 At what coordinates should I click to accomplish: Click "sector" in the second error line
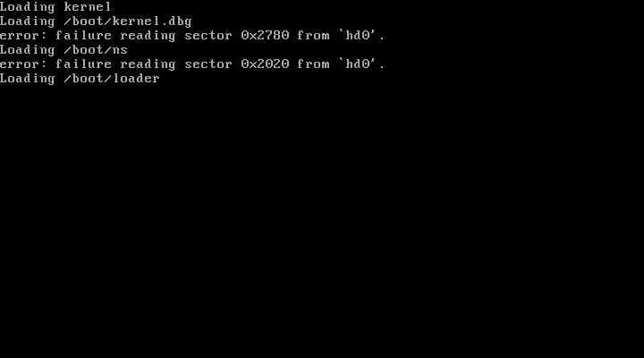pos(208,64)
